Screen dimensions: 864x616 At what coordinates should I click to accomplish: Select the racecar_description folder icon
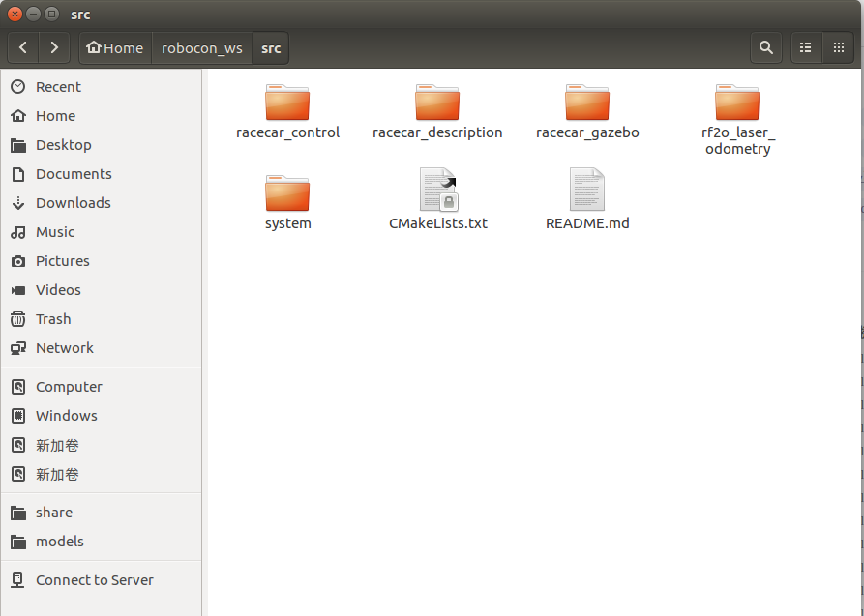(x=437, y=103)
